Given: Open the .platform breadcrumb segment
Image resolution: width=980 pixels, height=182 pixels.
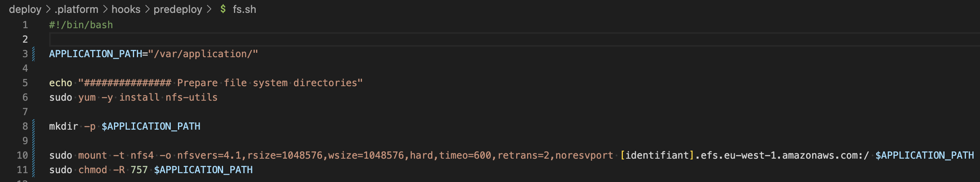Looking at the screenshot, I should (x=76, y=9).
